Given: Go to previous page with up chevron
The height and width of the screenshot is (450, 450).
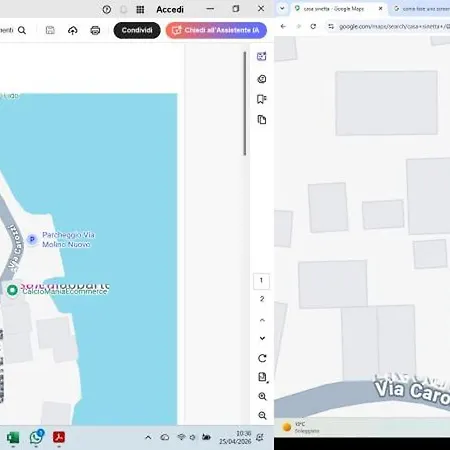Looking at the screenshot, I should 262,320.
